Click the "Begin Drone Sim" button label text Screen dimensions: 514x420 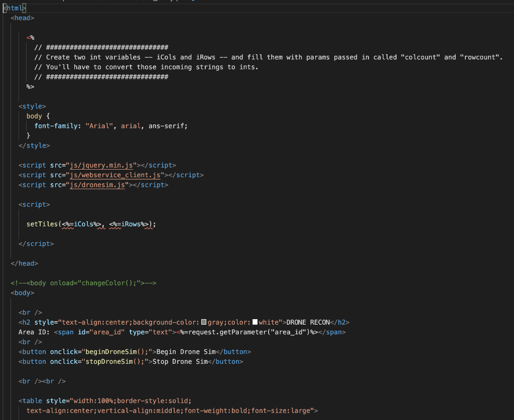(186, 352)
